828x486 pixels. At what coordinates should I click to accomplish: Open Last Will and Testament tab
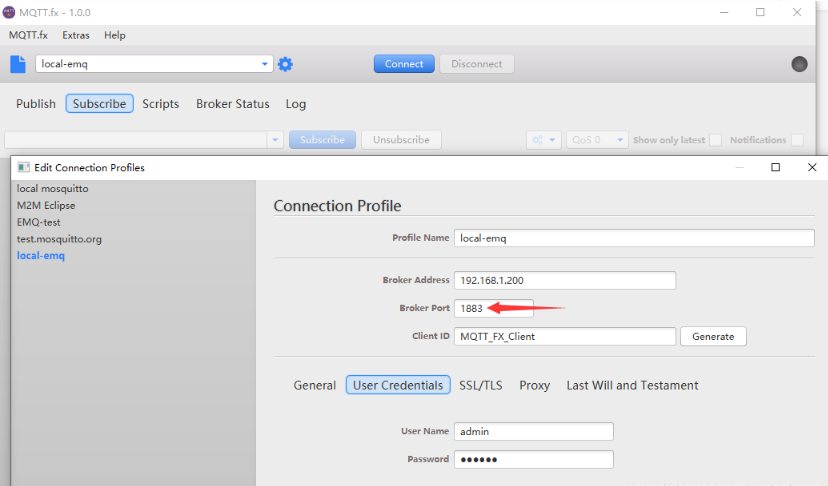click(x=632, y=385)
